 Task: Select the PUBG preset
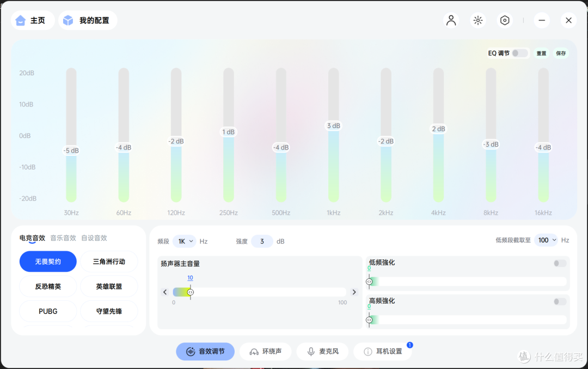(48, 311)
